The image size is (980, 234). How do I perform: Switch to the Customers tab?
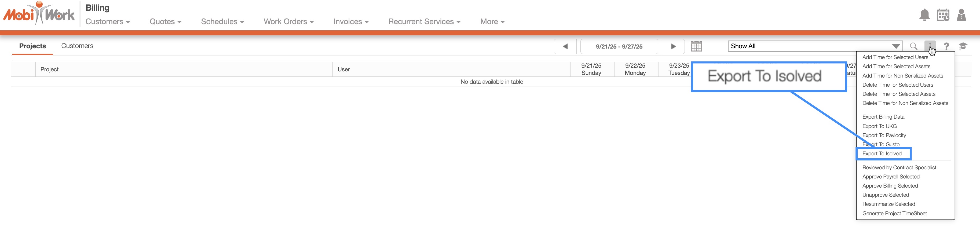[77, 46]
